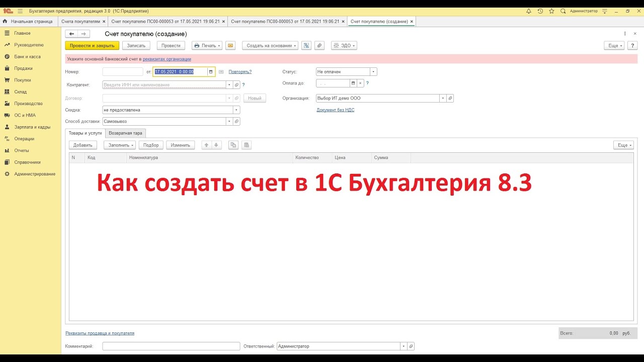Open Зарплата и кадры section
The width and height of the screenshot is (644, 362).
[32, 127]
